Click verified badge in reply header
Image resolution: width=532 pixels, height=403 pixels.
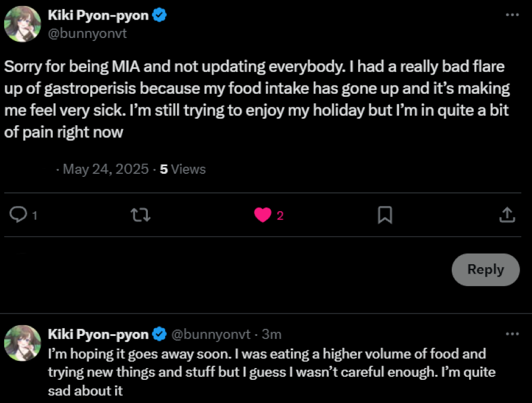pos(159,334)
